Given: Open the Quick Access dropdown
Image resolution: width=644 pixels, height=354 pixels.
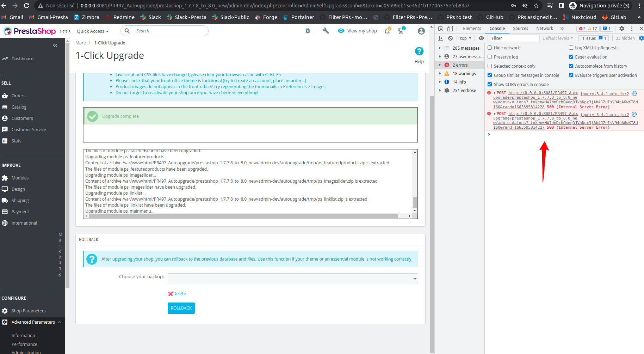Looking at the screenshot, I should (92, 31).
